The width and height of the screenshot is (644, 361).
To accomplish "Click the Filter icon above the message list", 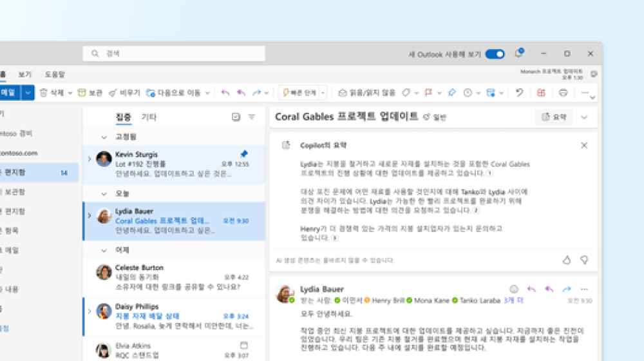I will pos(252,117).
